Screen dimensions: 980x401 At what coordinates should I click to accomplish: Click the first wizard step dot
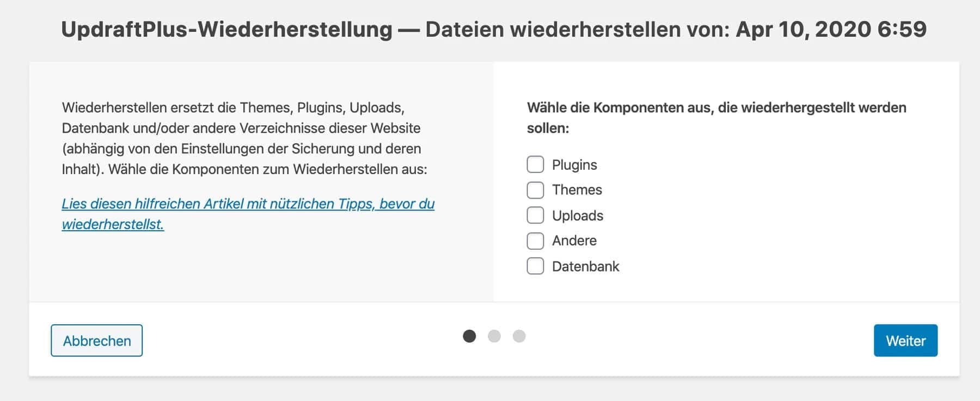pyautogui.click(x=469, y=337)
